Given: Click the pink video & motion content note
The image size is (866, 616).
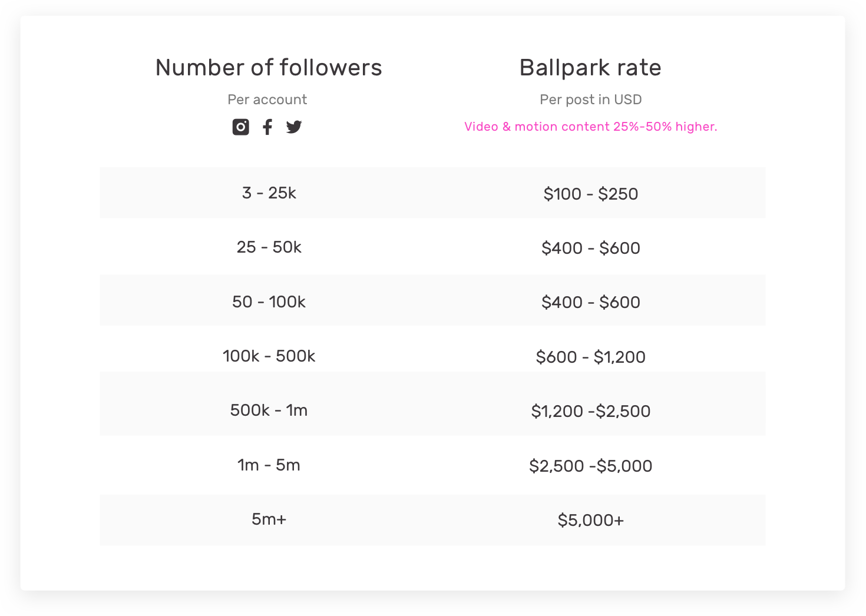Looking at the screenshot, I should [590, 127].
